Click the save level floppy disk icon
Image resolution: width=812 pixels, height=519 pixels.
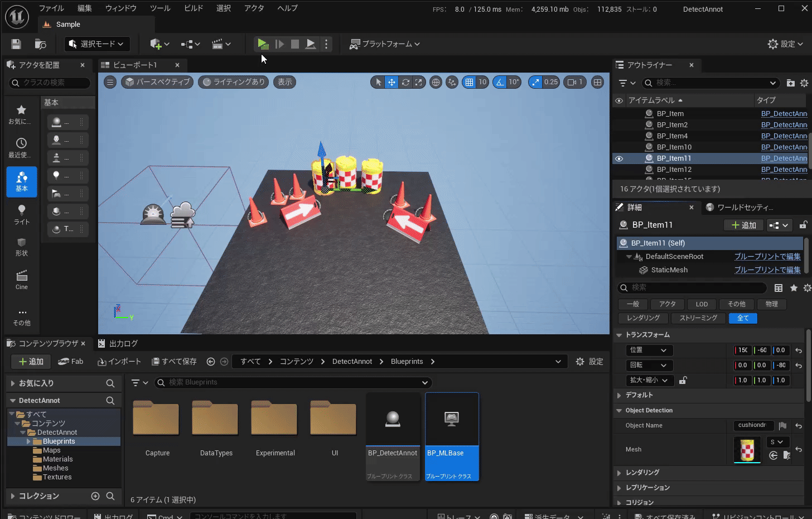click(x=16, y=44)
